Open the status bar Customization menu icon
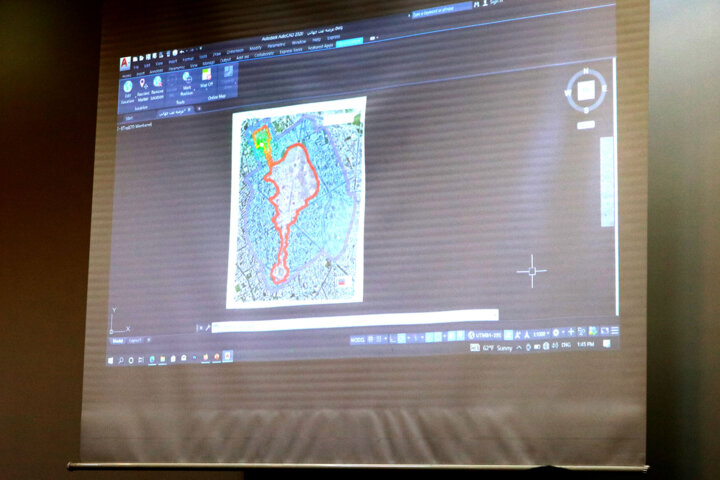720x480 pixels. click(x=614, y=332)
